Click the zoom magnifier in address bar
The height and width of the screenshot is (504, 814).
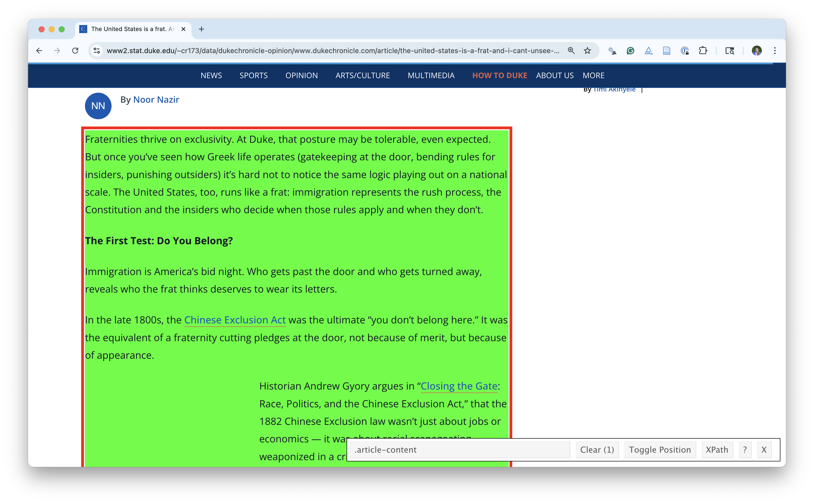click(x=571, y=51)
